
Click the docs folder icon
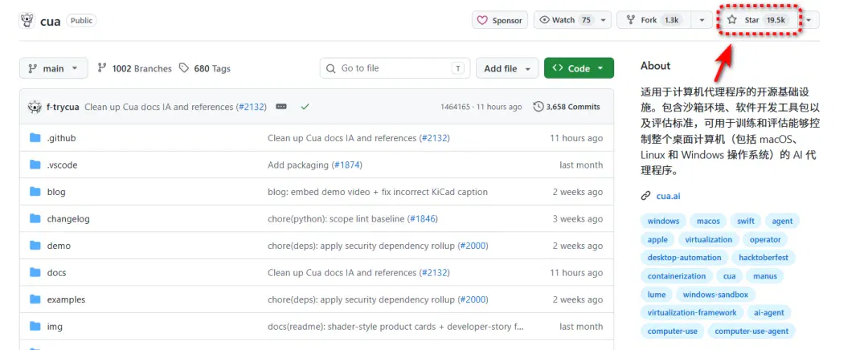click(x=35, y=273)
